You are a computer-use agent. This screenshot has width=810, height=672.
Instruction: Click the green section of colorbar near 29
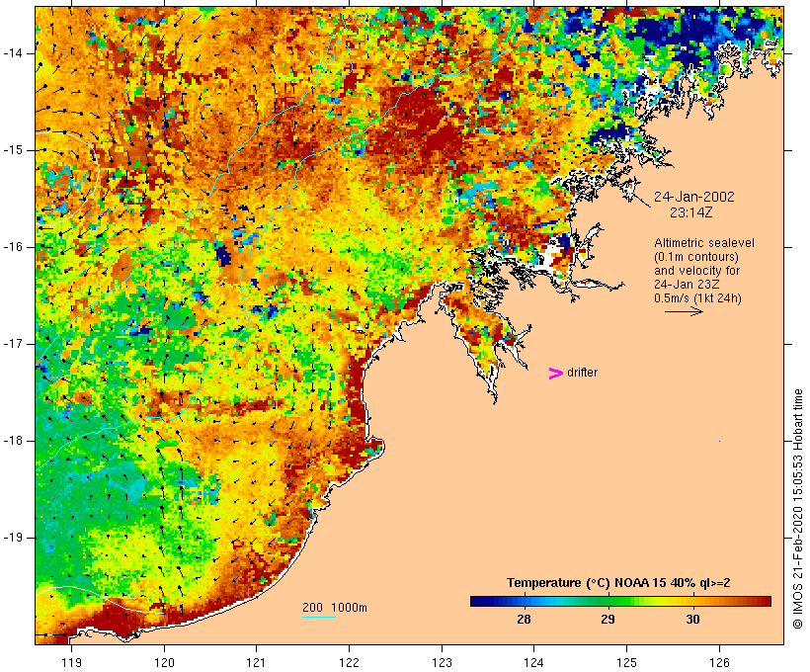pos(608,601)
